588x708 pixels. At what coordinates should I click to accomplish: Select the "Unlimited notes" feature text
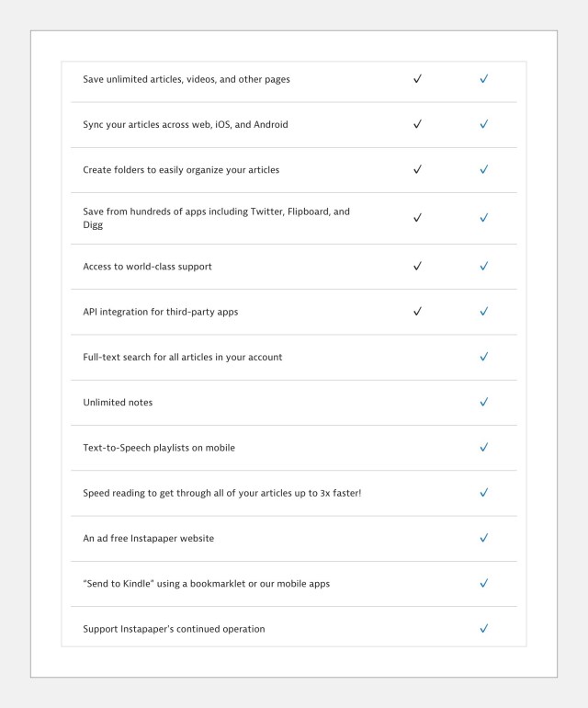coord(118,403)
